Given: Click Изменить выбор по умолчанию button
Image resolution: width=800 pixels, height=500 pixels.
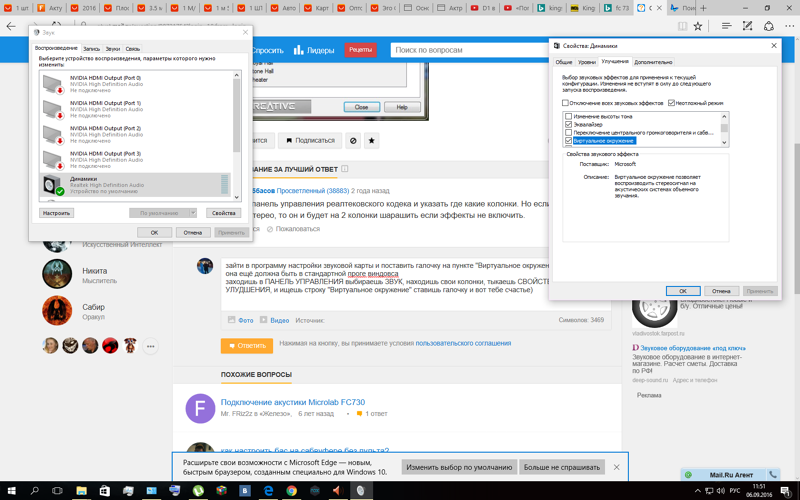Looking at the screenshot, I should (459, 467).
